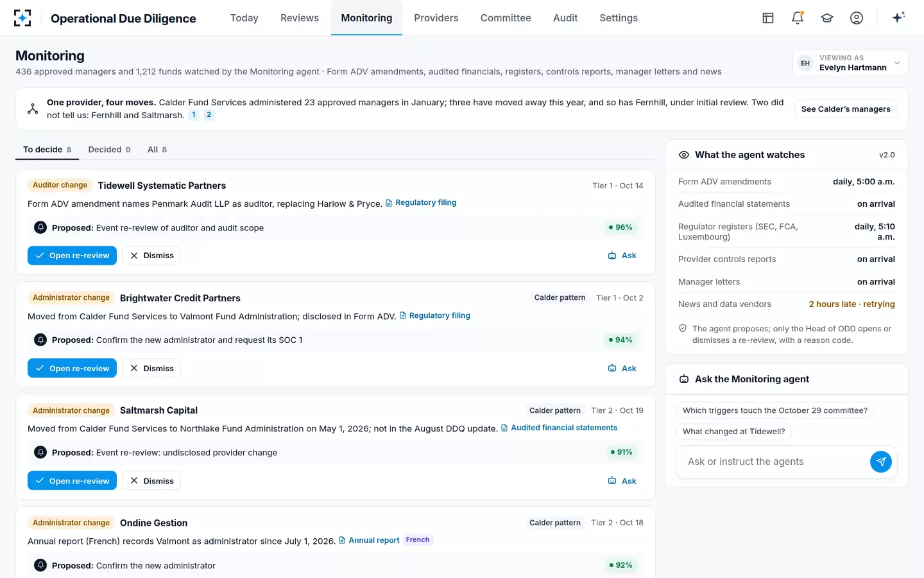Open the Providers tab
924x578 pixels.
coord(436,18)
